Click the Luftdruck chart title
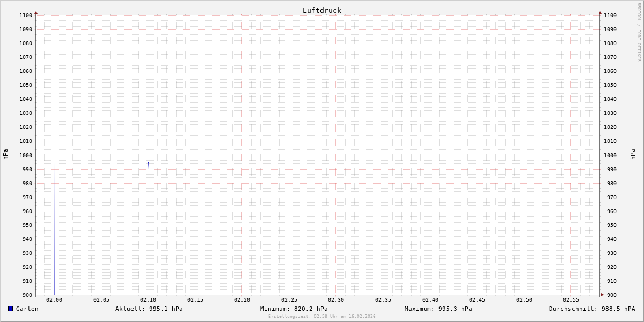644x322 pixels. [x=321, y=10]
